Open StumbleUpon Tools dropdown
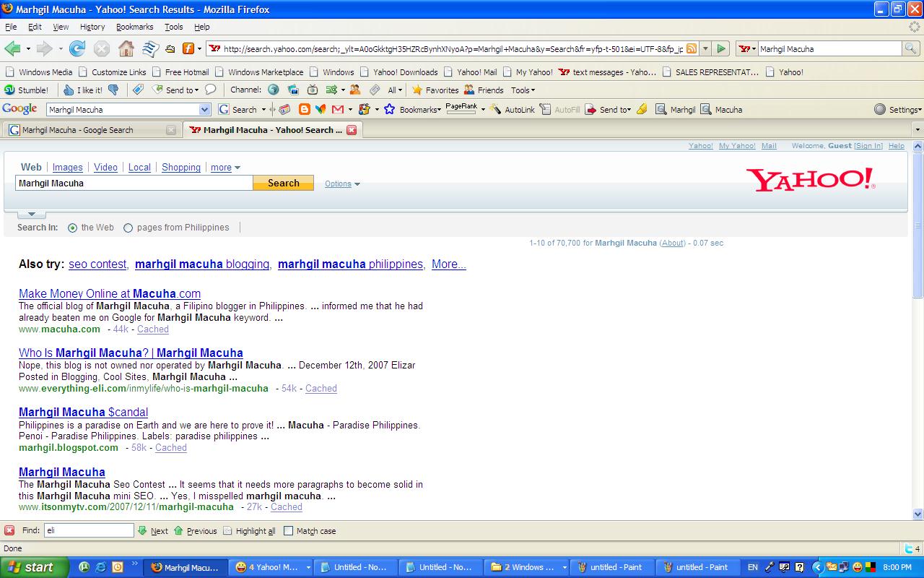 (523, 90)
